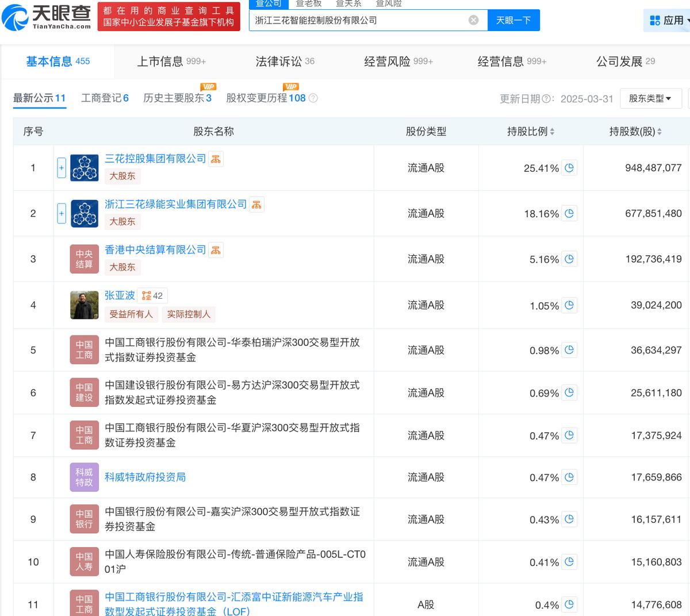Image resolution: width=690 pixels, height=616 pixels.
Task: Open equity structure icon beside 三花控股集团有限公司
Action: coord(216,159)
